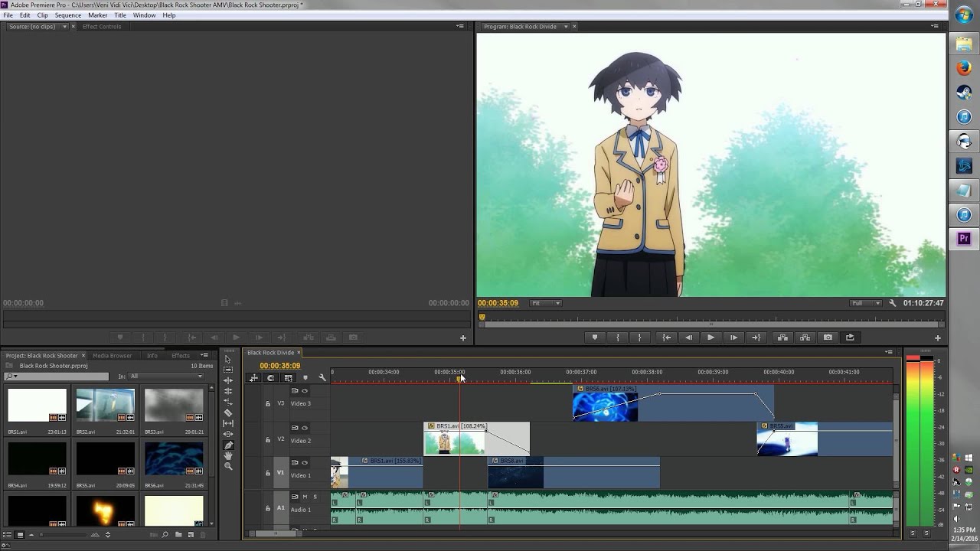Open Project panel flyout menu
This screenshot has height=551, width=980.
pos(204,355)
